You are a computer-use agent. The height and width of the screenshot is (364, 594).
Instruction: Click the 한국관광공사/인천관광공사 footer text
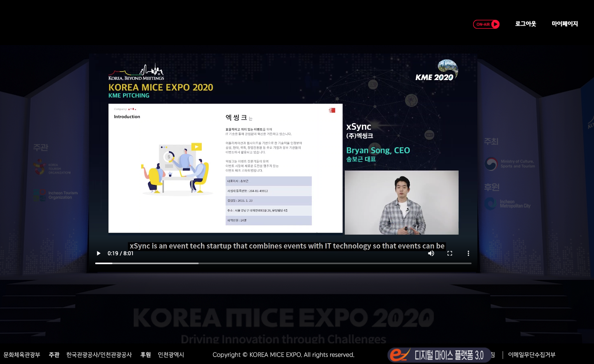[x=99, y=355]
